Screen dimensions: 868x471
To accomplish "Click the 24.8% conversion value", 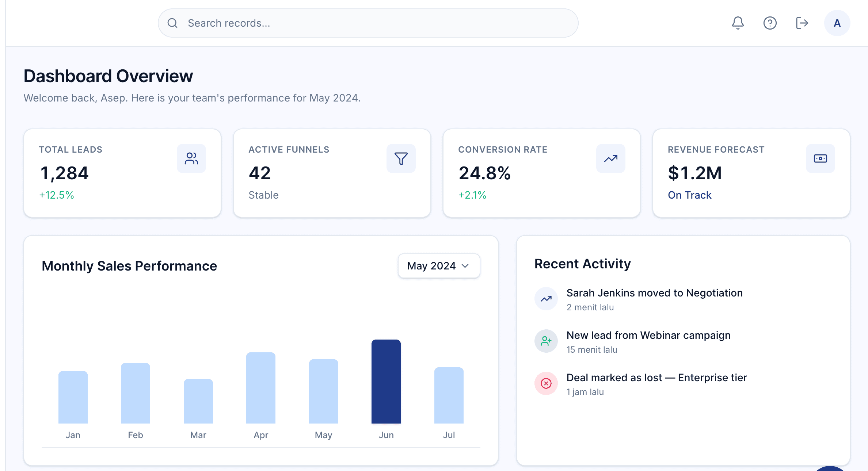I will (484, 173).
